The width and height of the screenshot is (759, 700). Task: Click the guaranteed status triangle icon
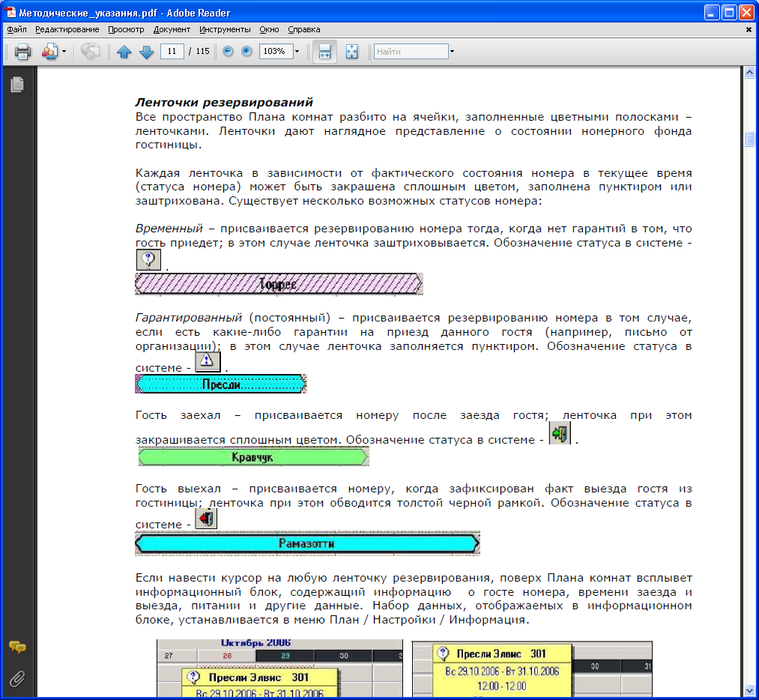[x=208, y=361]
